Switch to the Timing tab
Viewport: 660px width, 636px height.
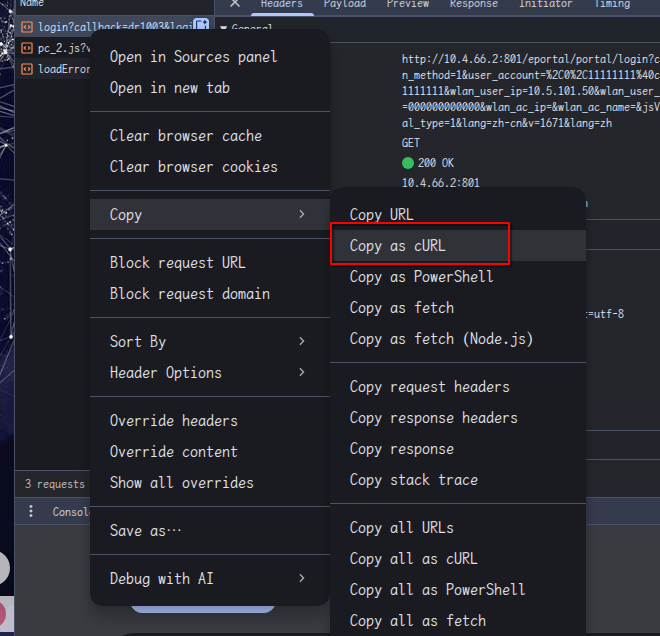[612, 4]
